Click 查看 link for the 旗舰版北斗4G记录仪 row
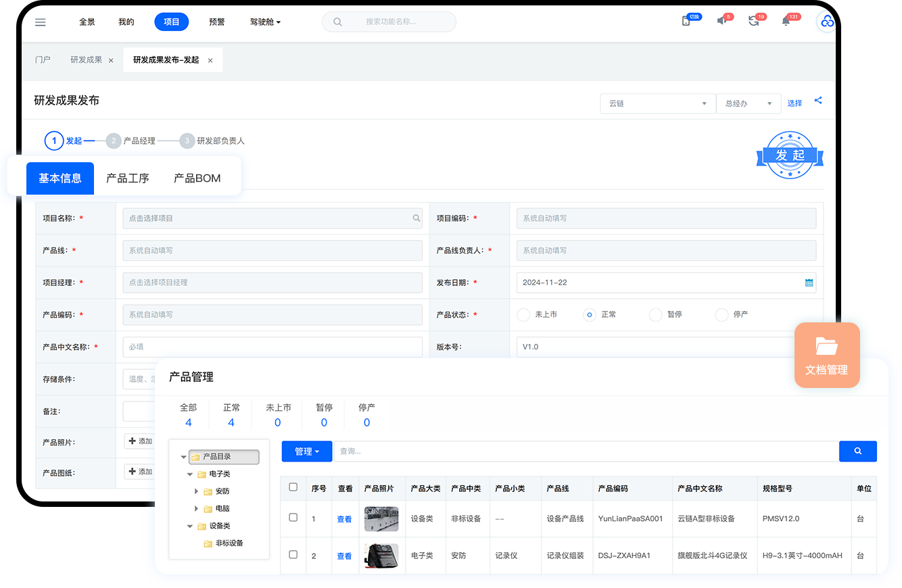 [344, 556]
